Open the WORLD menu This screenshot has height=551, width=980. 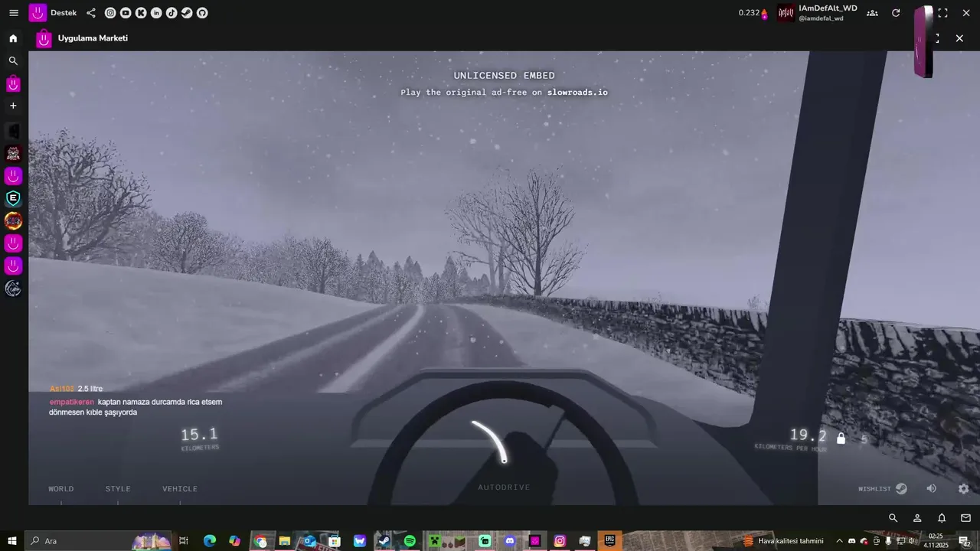61,489
